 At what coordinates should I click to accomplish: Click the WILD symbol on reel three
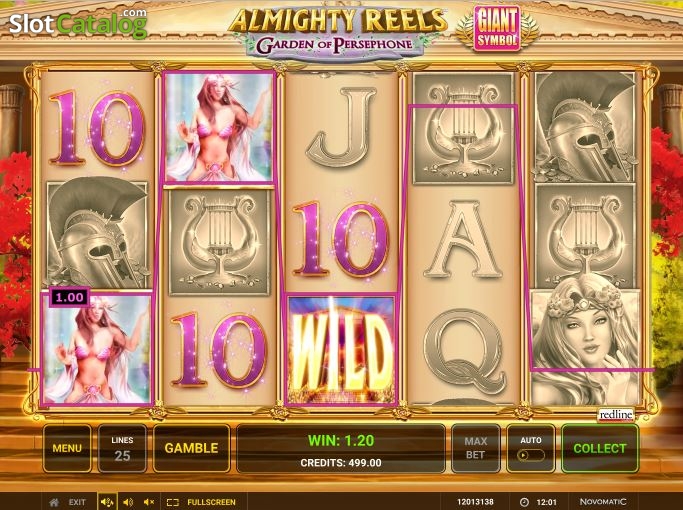pyautogui.click(x=341, y=350)
